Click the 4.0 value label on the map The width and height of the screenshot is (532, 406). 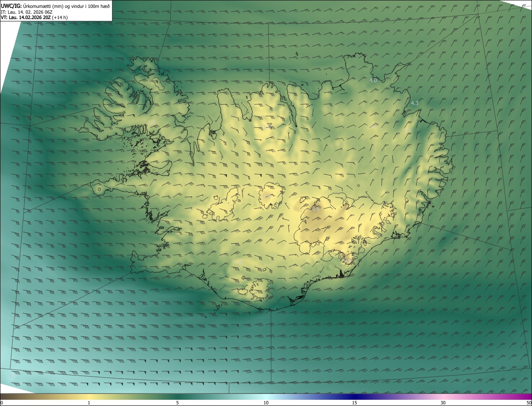click(373, 81)
